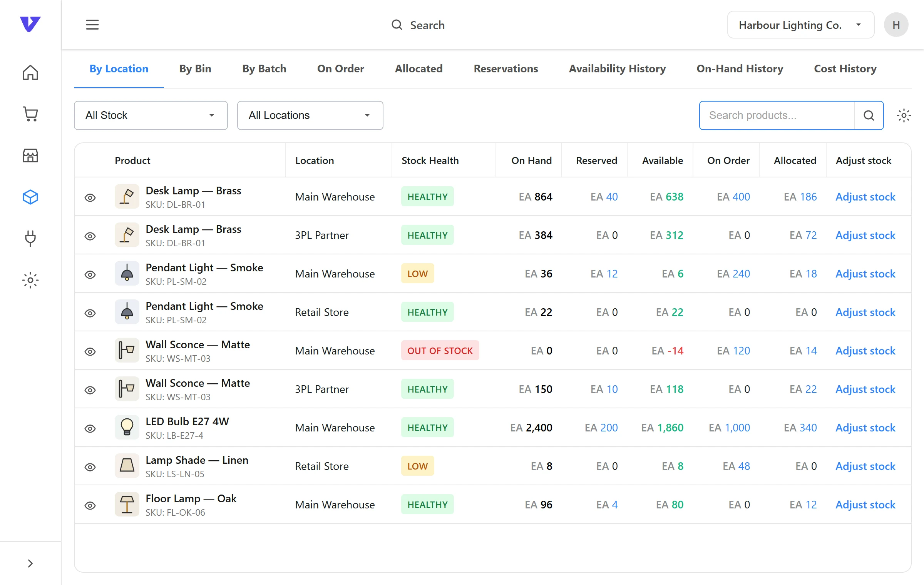This screenshot has height=585, width=924.
Task: Toggle eye icon for Desk Lamp 3PL Partner row
Action: pos(90,236)
